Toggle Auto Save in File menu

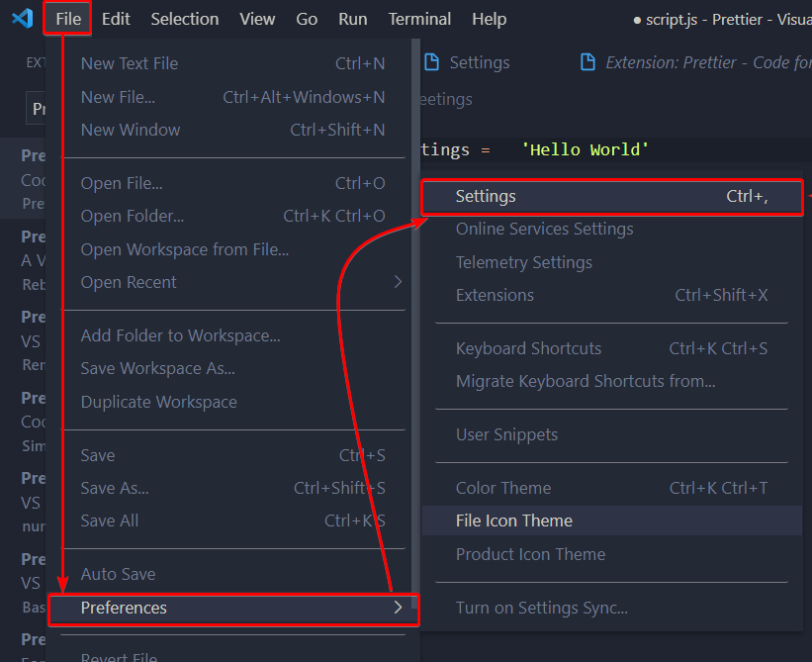tap(233, 573)
